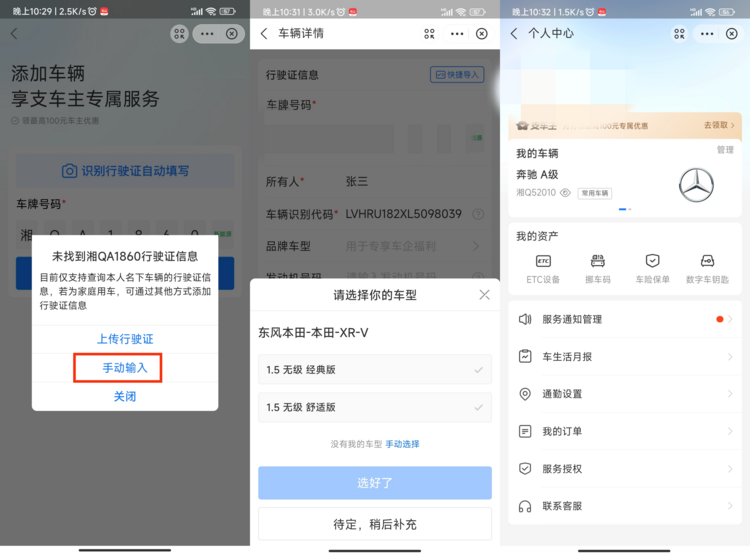The image size is (750, 556).
Task: Select 1.5 无级 舒适版 model
Action: [375, 407]
